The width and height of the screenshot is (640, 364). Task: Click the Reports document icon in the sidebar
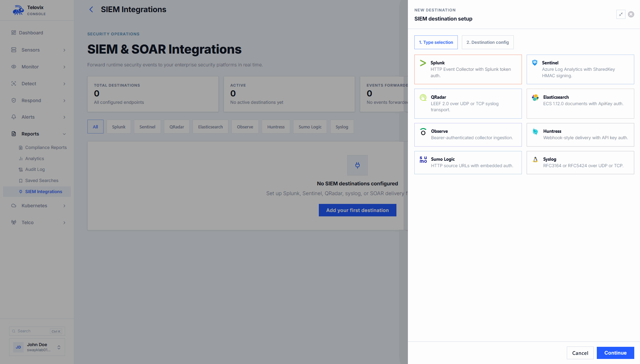[13, 134]
